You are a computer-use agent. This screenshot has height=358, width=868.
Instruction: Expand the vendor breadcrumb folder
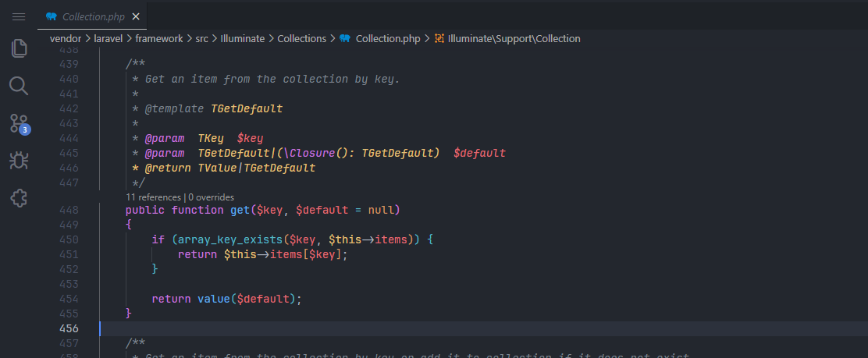point(66,38)
